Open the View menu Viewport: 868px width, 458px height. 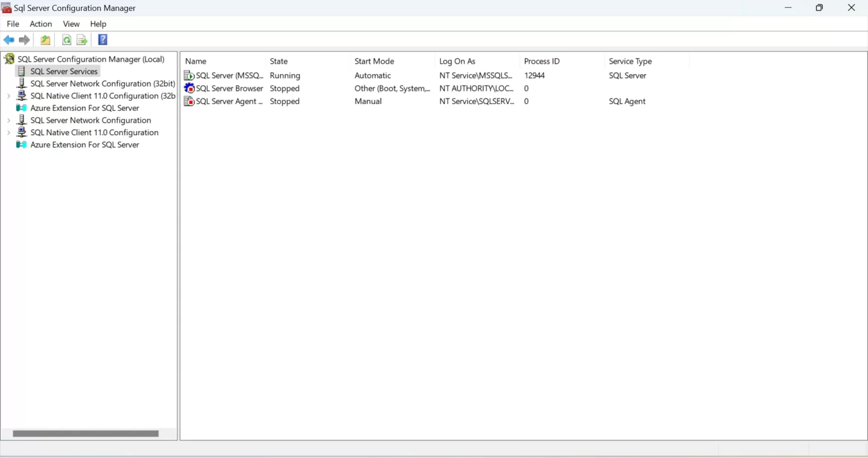tap(71, 24)
